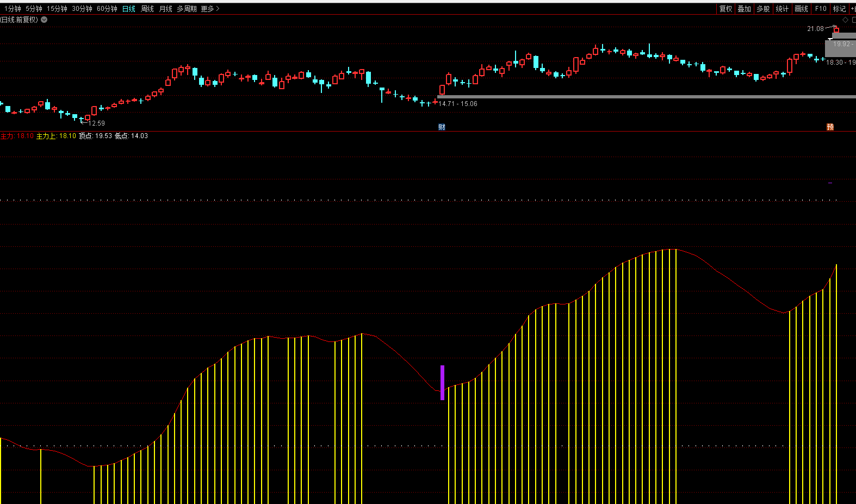Switch to the 周线 weekly chart
Image resolution: width=856 pixels, height=504 pixels.
[x=147, y=9]
